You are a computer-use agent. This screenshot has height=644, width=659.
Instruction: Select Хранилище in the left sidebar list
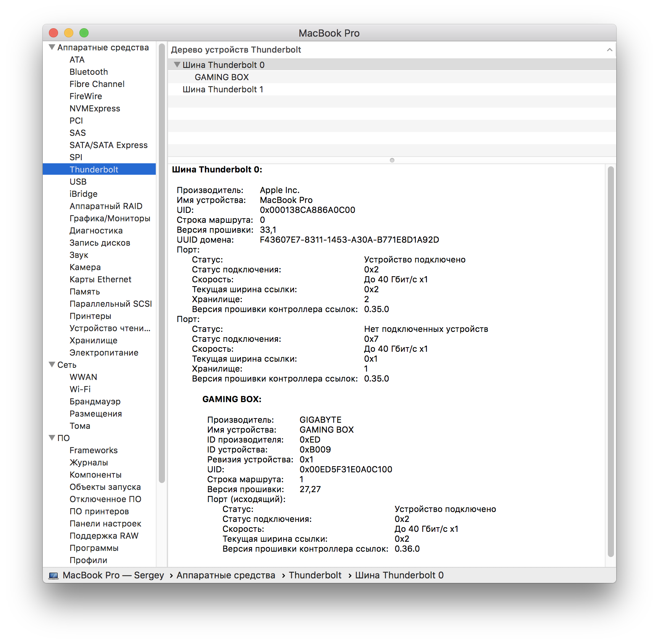pos(93,340)
